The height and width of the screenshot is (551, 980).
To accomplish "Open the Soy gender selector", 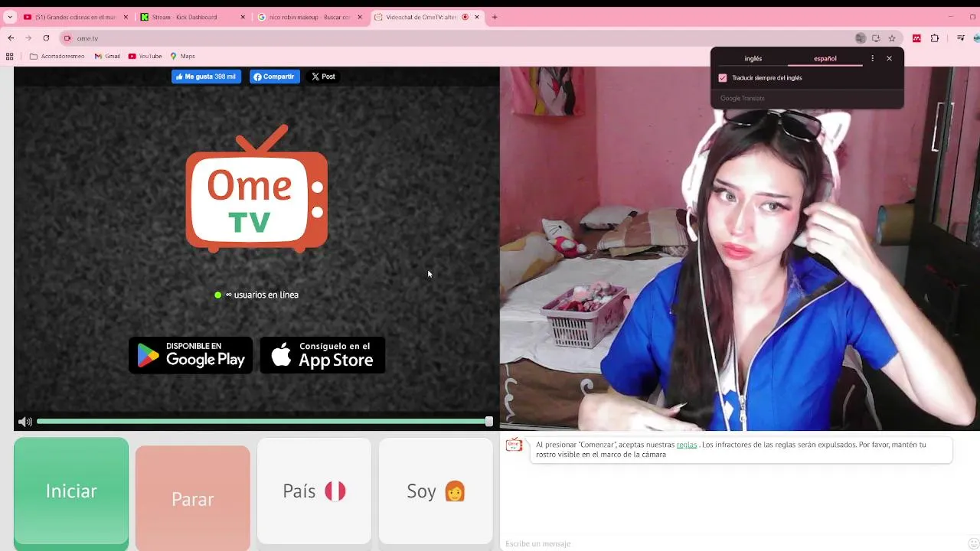I will click(x=436, y=491).
